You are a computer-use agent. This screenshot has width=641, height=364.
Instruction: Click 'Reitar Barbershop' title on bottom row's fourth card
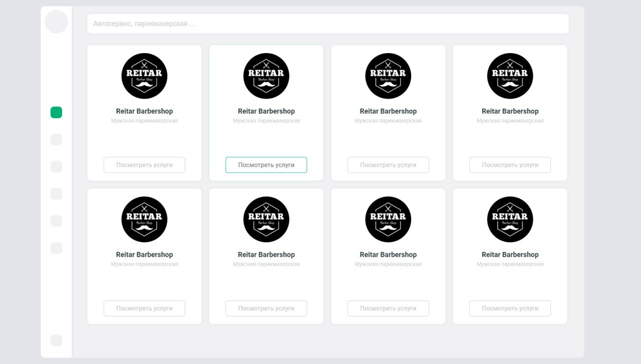click(x=510, y=254)
